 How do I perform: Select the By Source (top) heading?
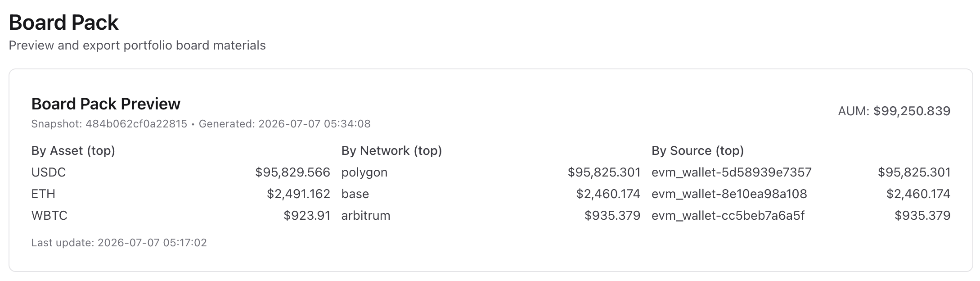point(697,151)
